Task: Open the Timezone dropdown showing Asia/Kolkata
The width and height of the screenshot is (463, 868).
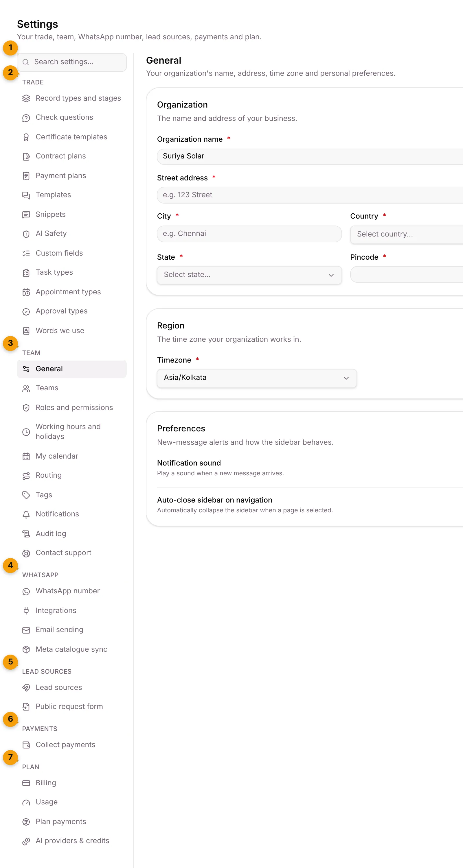Action: [257, 378]
